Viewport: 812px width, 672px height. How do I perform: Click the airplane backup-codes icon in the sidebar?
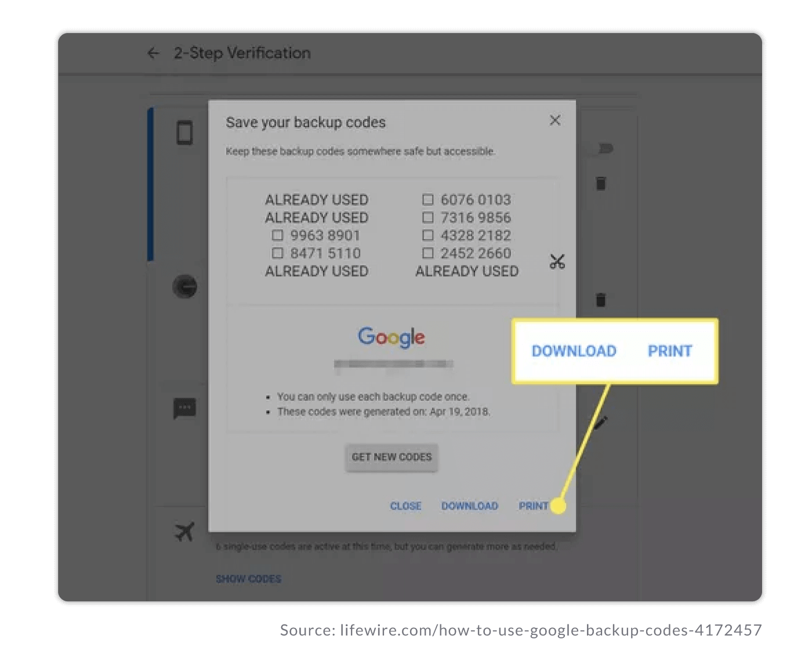(x=184, y=529)
